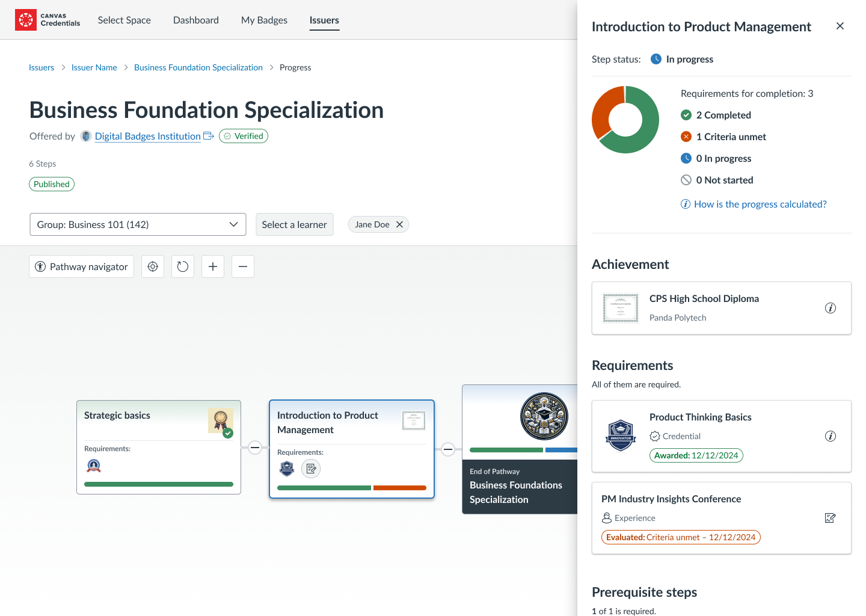The height and width of the screenshot is (616, 866).
Task: Click the Strategic basics green progress bar
Action: [159, 484]
